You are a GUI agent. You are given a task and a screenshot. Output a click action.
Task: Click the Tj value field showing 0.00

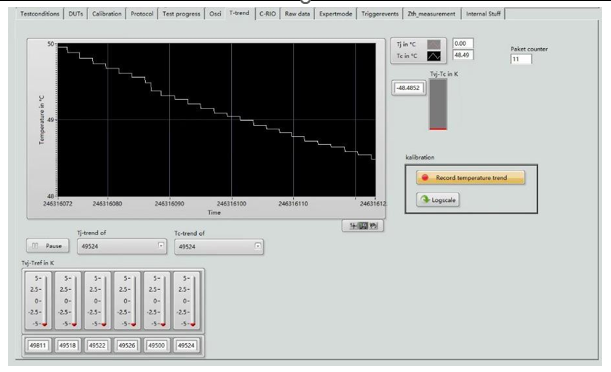pos(463,43)
